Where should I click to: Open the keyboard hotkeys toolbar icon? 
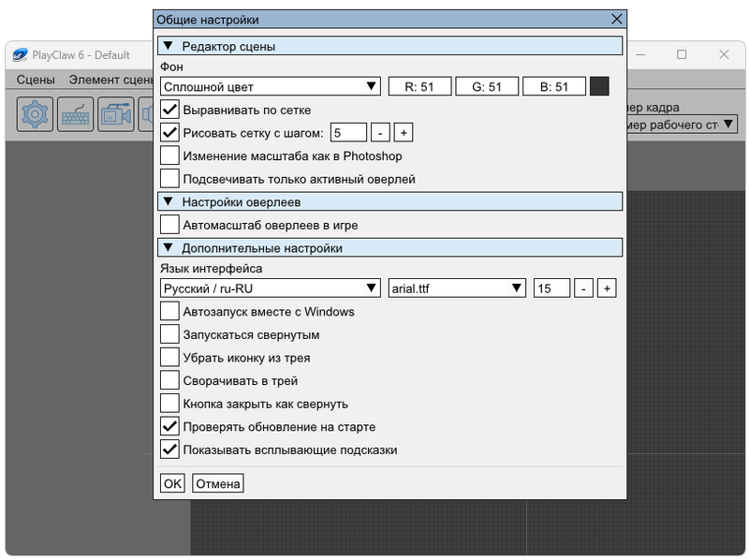(76, 114)
